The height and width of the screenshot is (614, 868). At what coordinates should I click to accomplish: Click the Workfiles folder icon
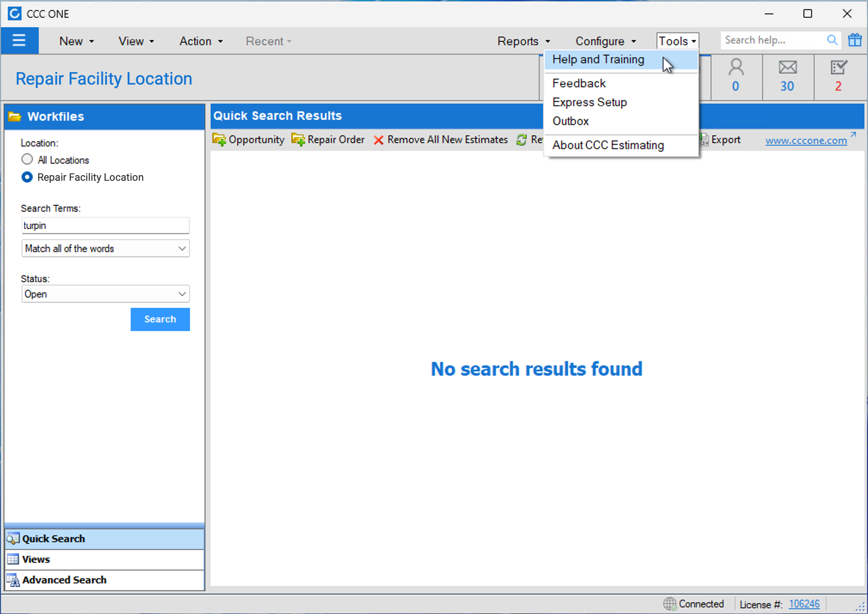[x=15, y=116]
